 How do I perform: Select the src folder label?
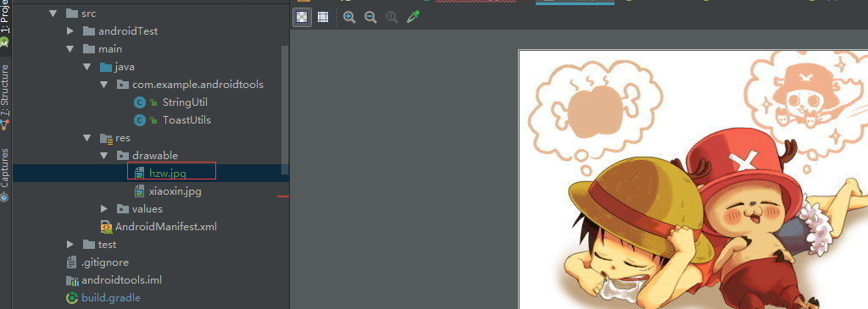click(88, 14)
